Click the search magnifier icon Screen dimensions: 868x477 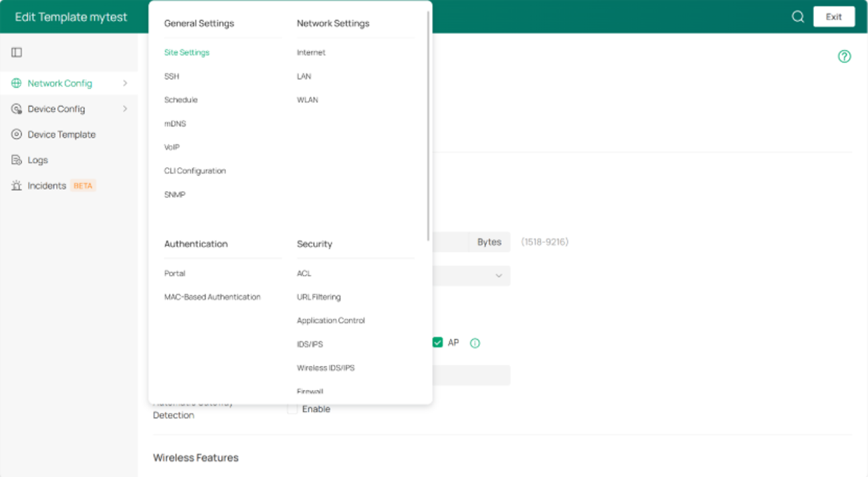coord(798,17)
